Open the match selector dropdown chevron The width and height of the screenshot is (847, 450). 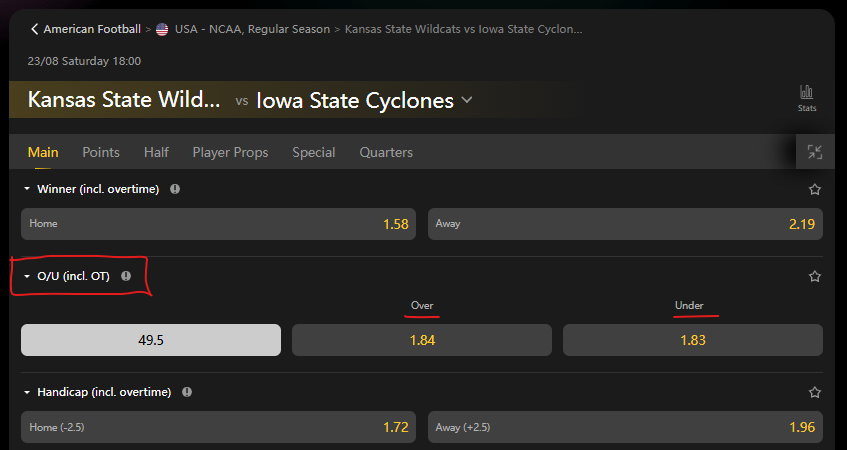(468, 100)
